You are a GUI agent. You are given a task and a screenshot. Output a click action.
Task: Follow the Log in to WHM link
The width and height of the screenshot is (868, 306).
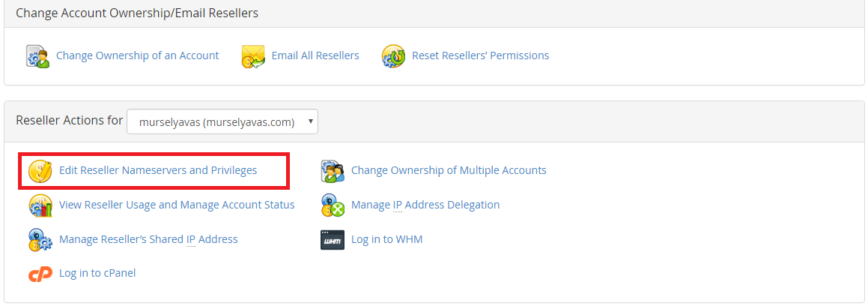pos(387,240)
